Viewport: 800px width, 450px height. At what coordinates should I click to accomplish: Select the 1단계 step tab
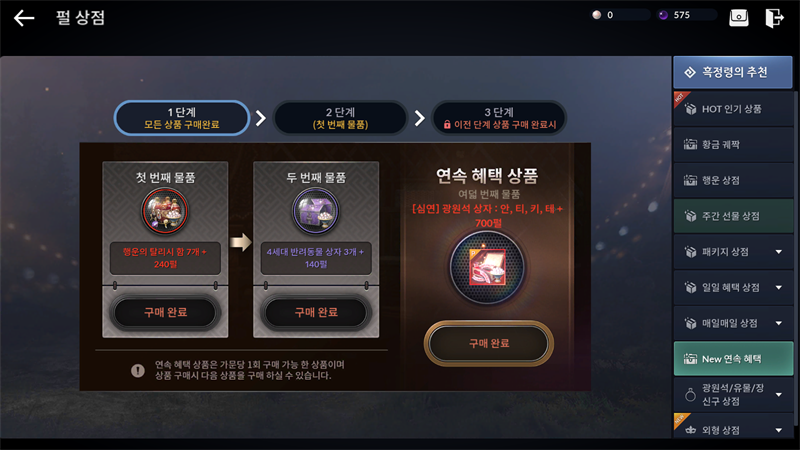(182, 118)
